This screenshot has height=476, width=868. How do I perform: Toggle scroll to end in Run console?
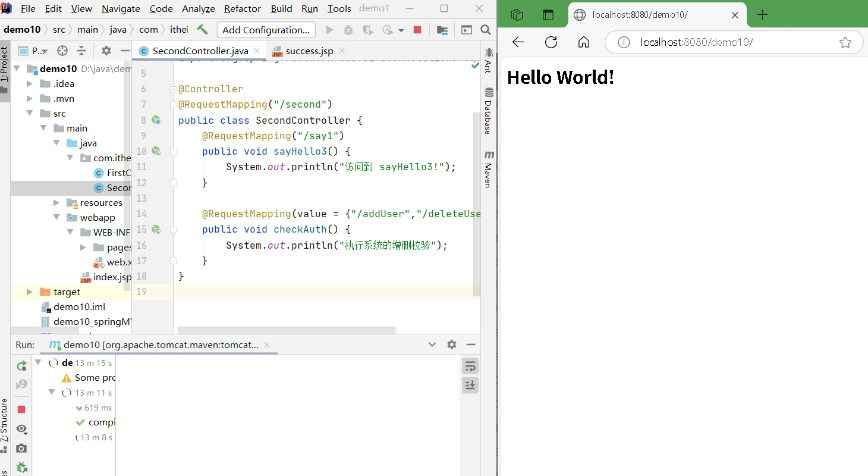(470, 386)
